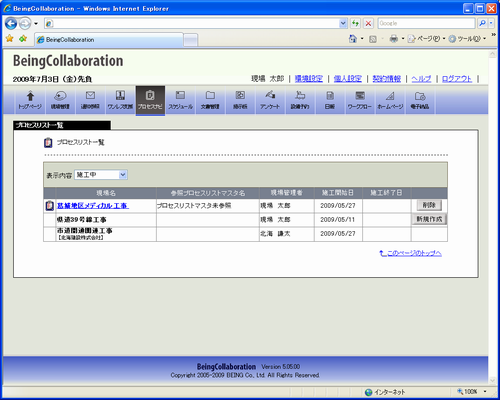The image size is (500, 400).
Task: Click the page vertical scrollbar down arrow
Action: tap(492, 380)
